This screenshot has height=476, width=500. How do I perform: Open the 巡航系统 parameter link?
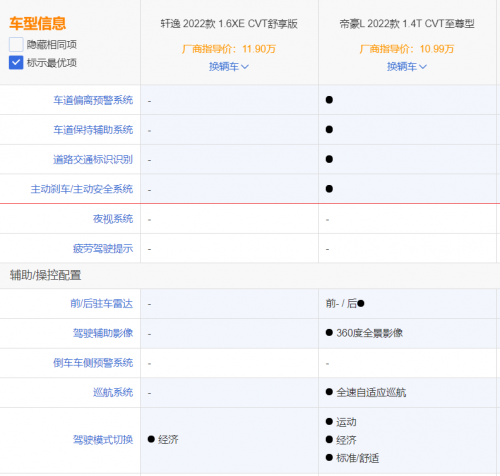113,392
